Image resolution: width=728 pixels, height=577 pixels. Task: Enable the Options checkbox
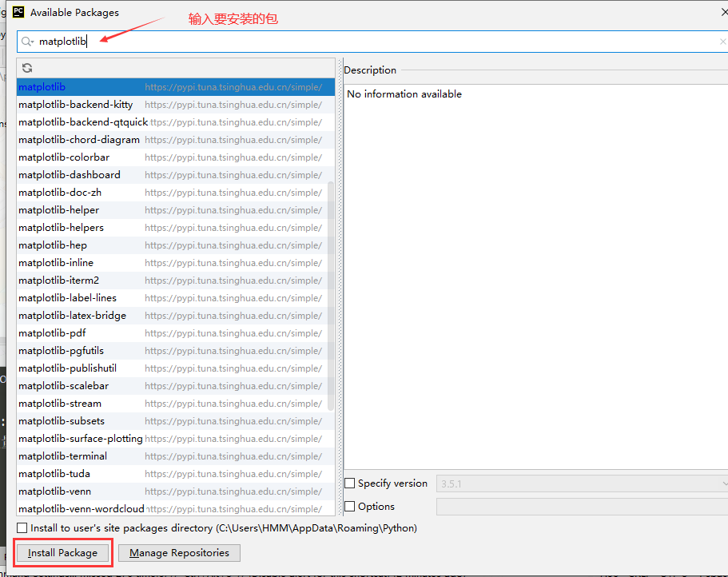pos(349,506)
